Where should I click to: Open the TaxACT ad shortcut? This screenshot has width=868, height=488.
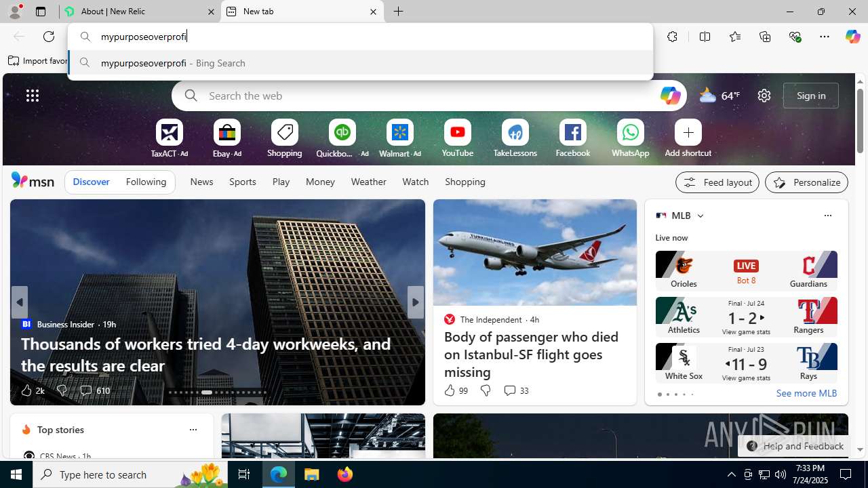pyautogui.click(x=169, y=139)
